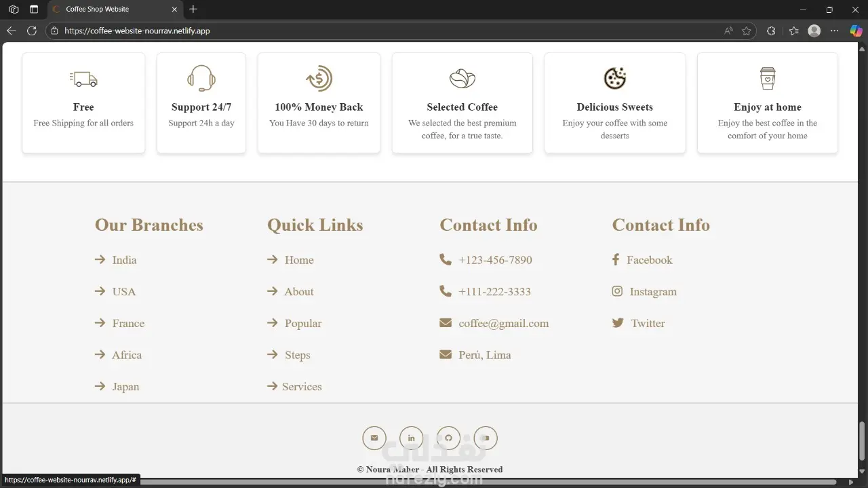Click the Noura Maher copyright text
868x488 pixels.
(430, 469)
